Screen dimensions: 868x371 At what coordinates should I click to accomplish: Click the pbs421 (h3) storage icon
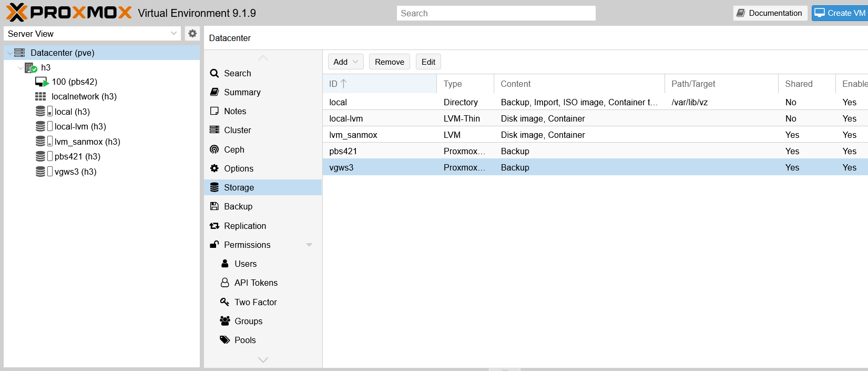[44, 156]
